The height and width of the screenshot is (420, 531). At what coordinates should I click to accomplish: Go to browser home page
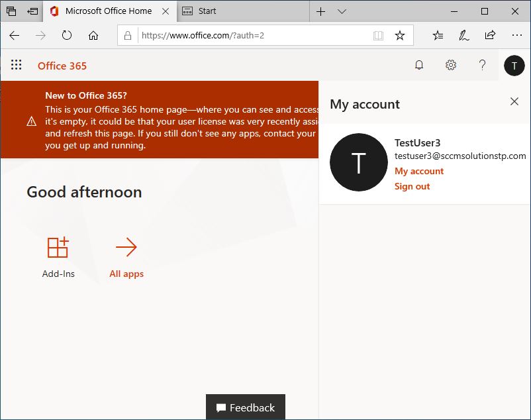[93, 36]
